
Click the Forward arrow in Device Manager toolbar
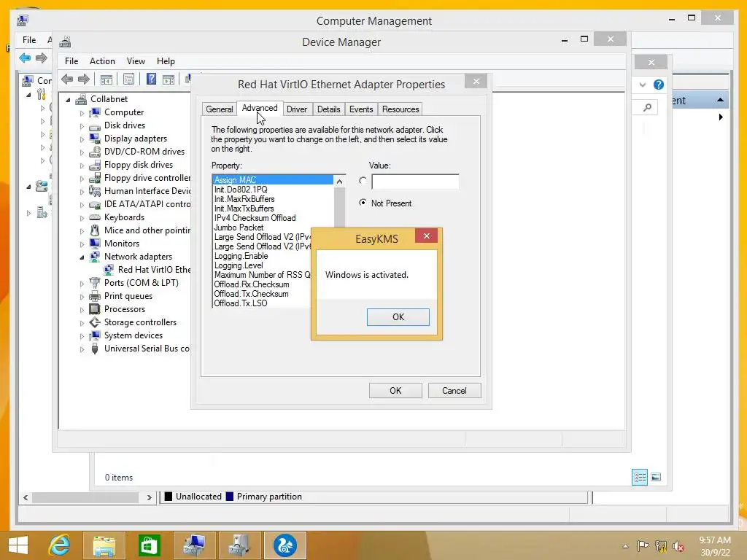(x=84, y=79)
